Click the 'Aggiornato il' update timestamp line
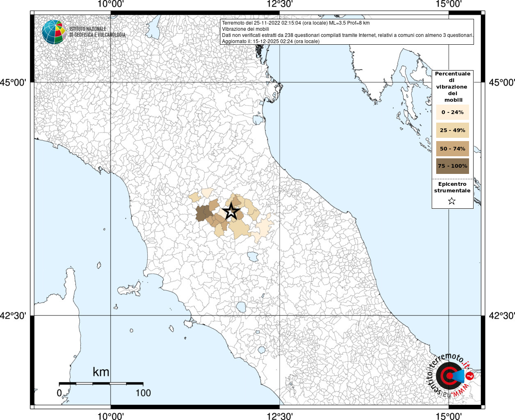 tap(270, 41)
